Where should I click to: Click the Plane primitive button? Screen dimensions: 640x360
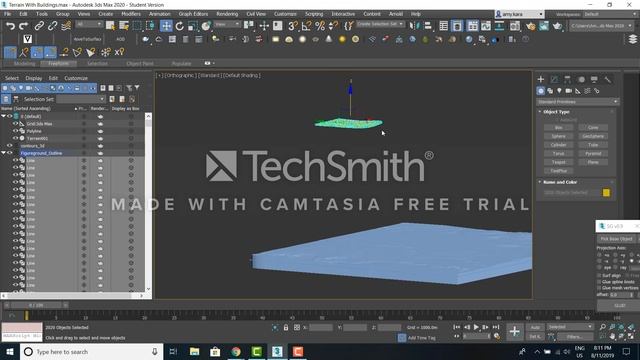pyautogui.click(x=593, y=162)
